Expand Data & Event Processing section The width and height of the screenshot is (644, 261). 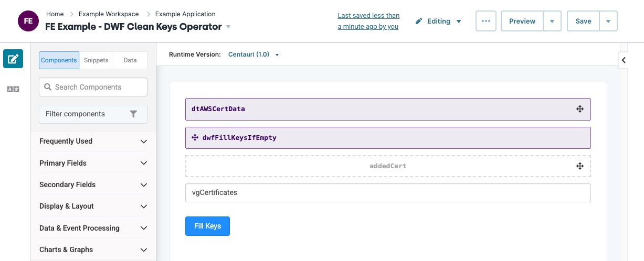tap(93, 228)
